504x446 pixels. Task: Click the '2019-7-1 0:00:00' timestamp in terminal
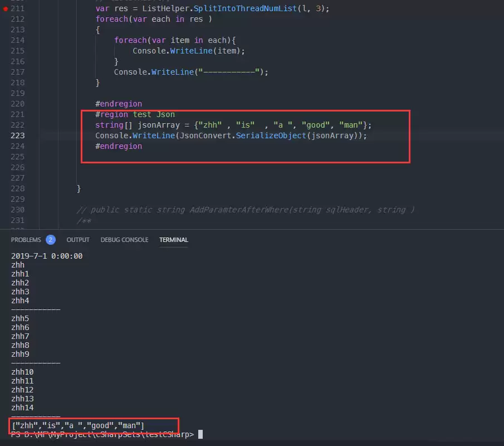tap(47, 255)
